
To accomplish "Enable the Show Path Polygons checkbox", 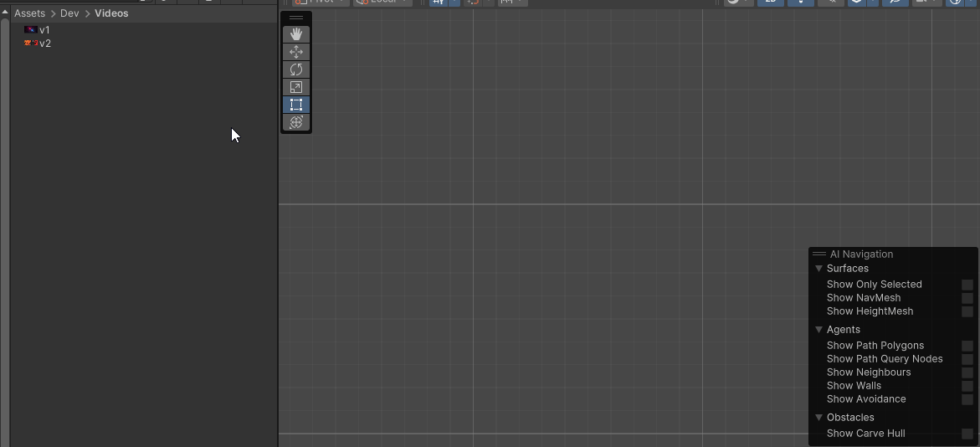I will coord(967,346).
